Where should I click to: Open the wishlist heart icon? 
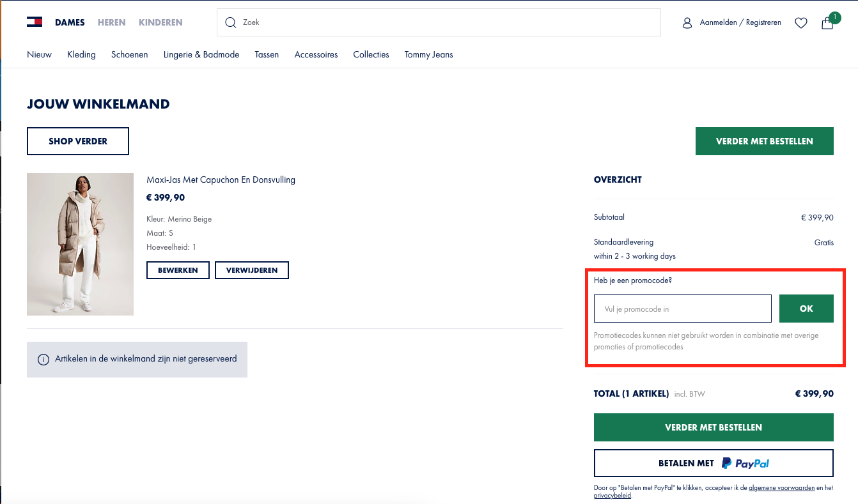(x=800, y=23)
